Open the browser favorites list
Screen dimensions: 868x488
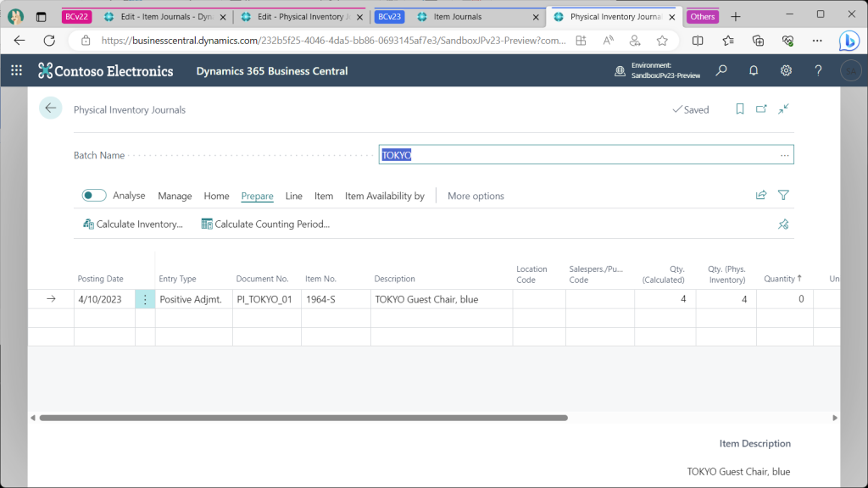(x=728, y=41)
